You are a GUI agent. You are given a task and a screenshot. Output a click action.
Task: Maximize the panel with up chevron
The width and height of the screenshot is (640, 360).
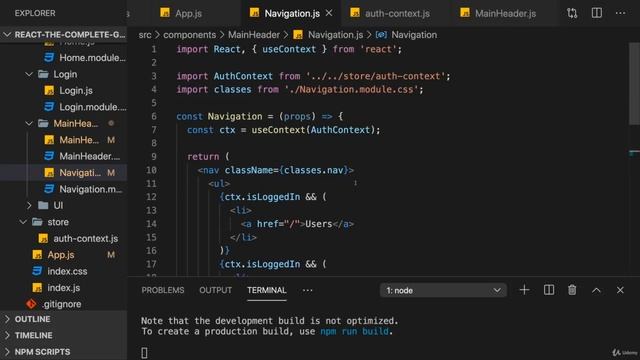point(596,290)
